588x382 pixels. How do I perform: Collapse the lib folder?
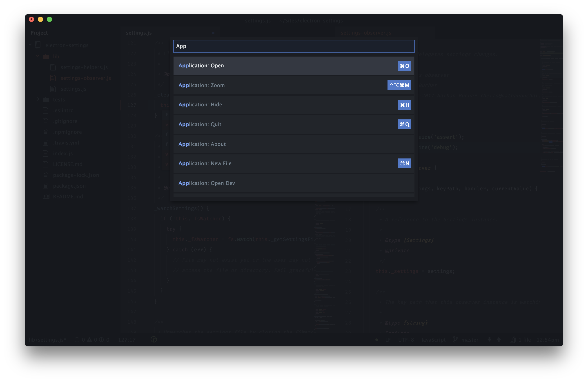[38, 56]
